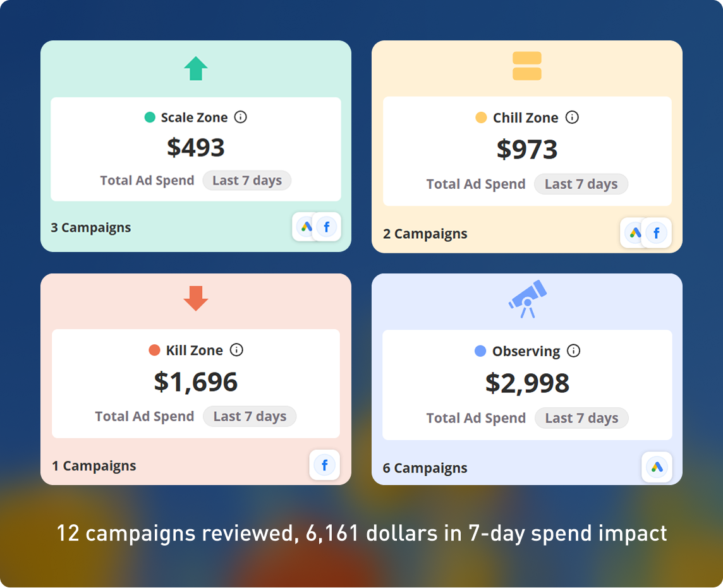The width and height of the screenshot is (723, 588).
Task: Click Facebook icon in Kill Zone card
Action: coord(325,465)
